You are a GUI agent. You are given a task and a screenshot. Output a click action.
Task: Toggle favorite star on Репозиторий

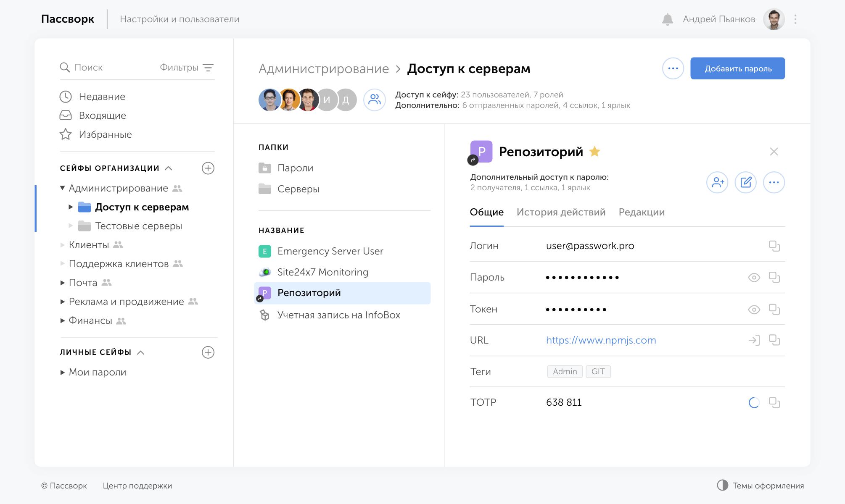pos(594,152)
